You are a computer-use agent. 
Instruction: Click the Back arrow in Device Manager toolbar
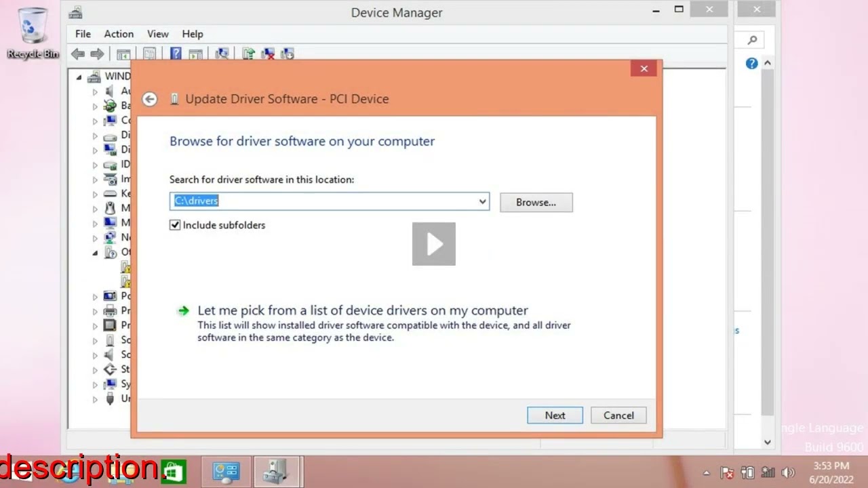pos(78,54)
